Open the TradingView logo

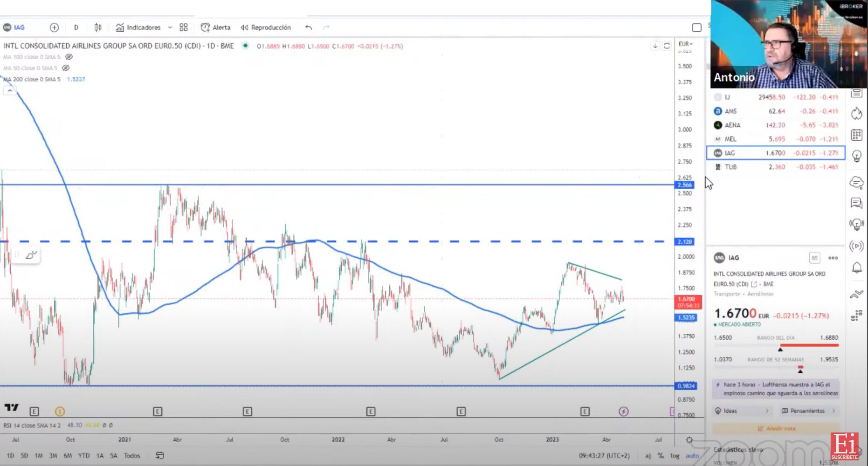coord(11,407)
